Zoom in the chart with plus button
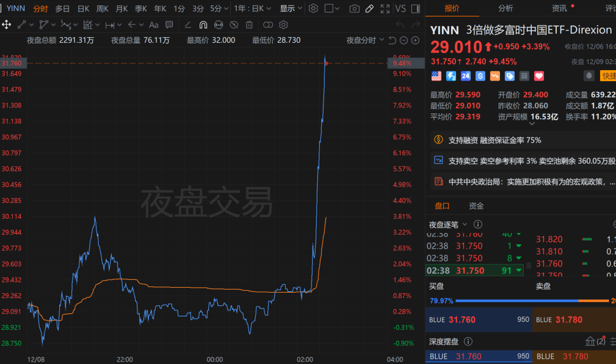The height and width of the screenshot is (364, 616). coord(415,40)
